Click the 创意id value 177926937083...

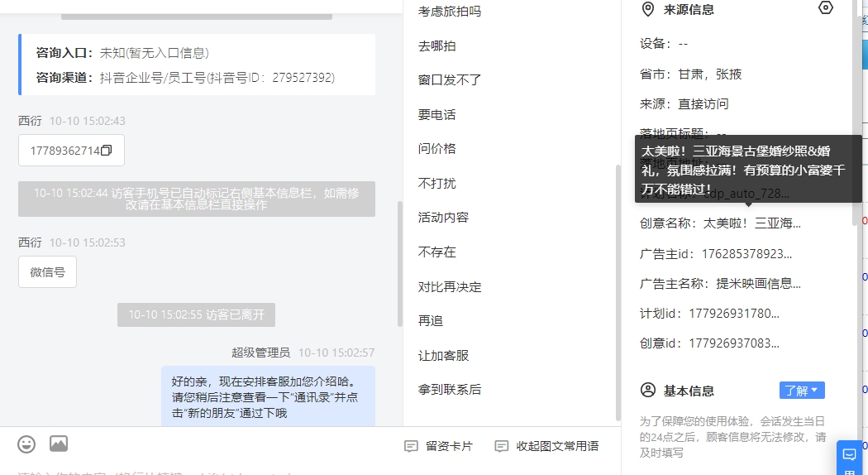pyautogui.click(x=734, y=343)
